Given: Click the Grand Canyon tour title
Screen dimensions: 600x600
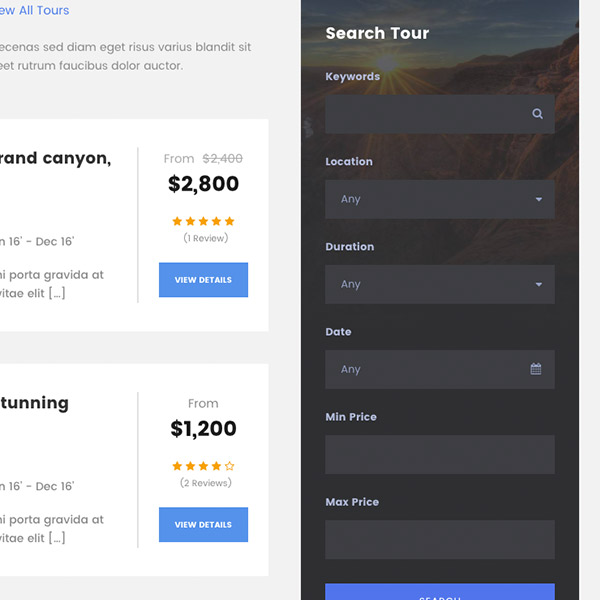Looking at the screenshot, I should 55,158.
